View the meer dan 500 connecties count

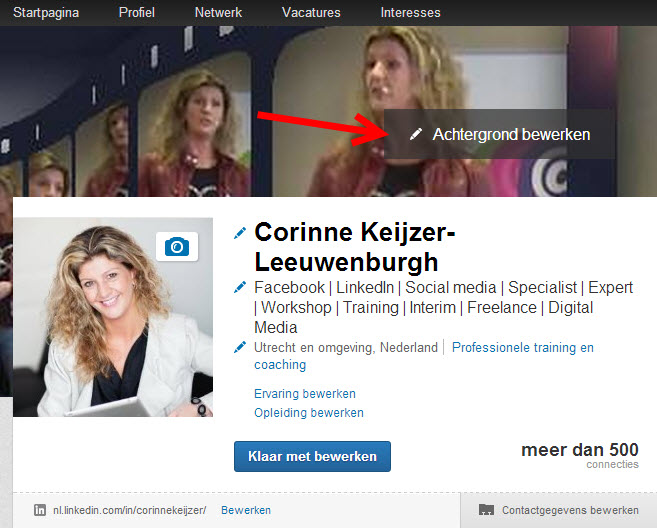(x=579, y=454)
